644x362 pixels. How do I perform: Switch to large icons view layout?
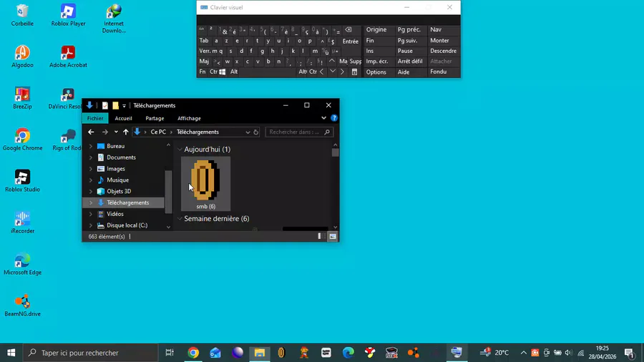[x=333, y=236]
